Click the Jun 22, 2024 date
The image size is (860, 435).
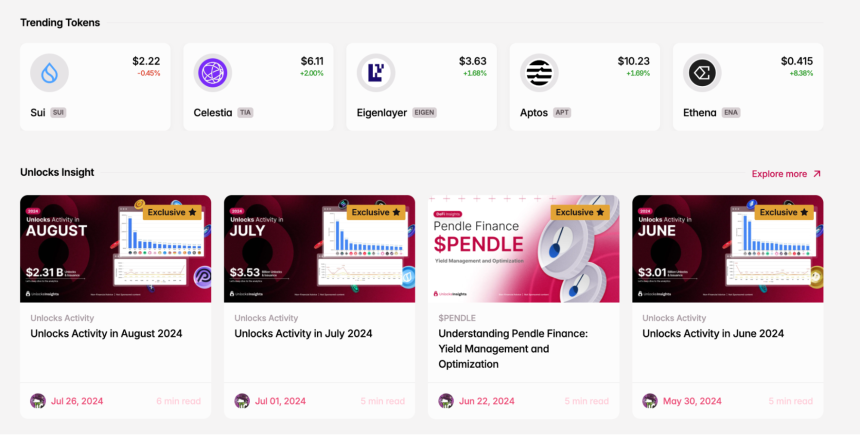tap(487, 402)
